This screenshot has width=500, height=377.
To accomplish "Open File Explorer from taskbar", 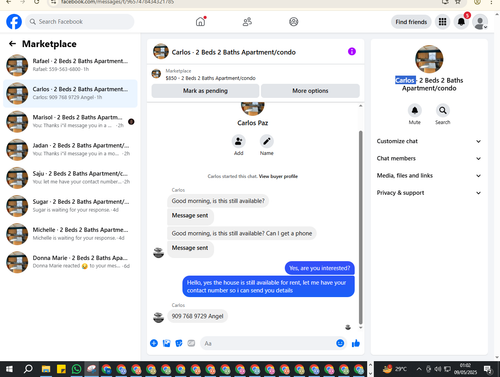I will tap(46, 369).
